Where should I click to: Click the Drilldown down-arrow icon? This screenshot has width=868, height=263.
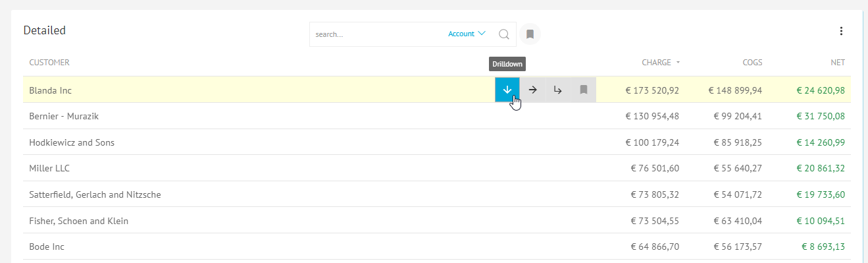click(x=507, y=90)
